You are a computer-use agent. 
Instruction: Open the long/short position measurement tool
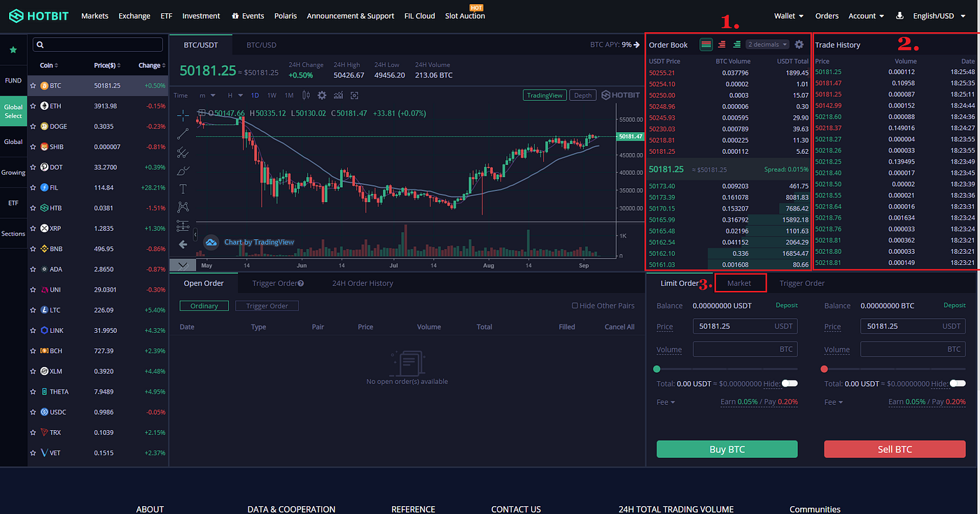click(183, 225)
